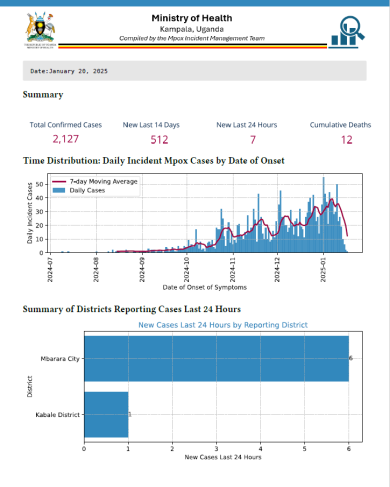Image resolution: width=390 pixels, height=487 pixels.
Task: Click the 2024-07 x-axis tick label
Action: [x=50, y=269]
